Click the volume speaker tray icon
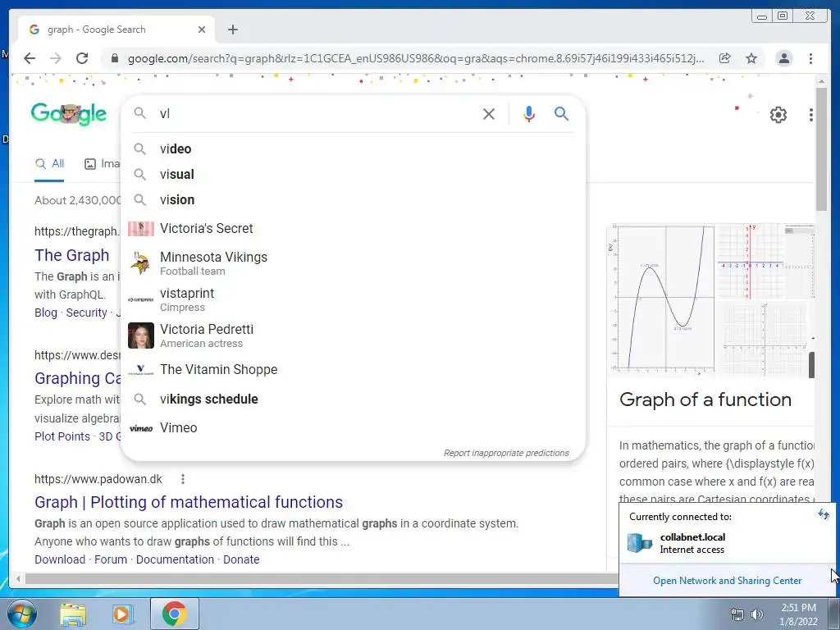Screen dimensions: 840x630 point(756,615)
